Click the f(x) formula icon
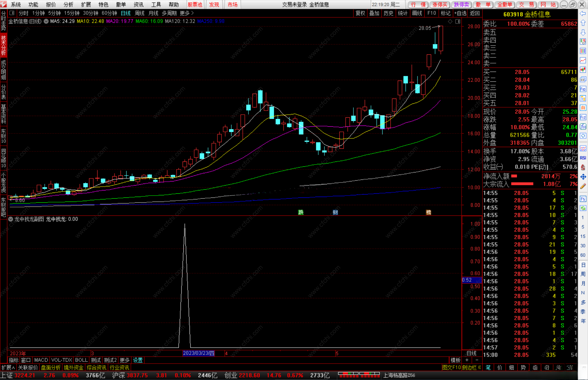The height and width of the screenshot is (380, 588). click(583, 127)
